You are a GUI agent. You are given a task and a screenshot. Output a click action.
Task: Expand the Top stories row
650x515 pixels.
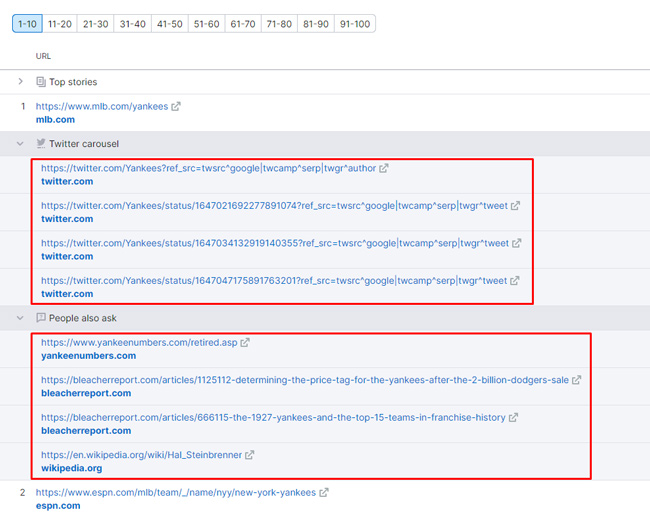pyautogui.click(x=21, y=82)
